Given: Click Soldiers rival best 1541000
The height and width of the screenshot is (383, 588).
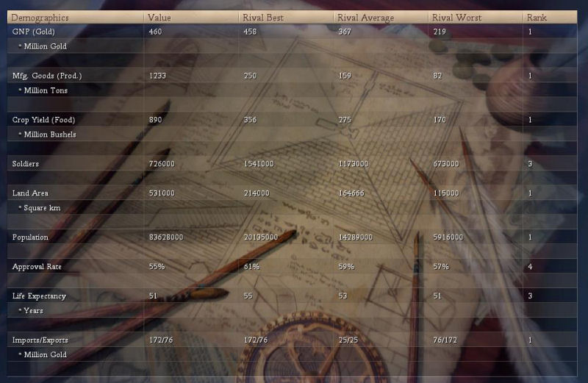Looking at the screenshot, I should click(259, 164).
